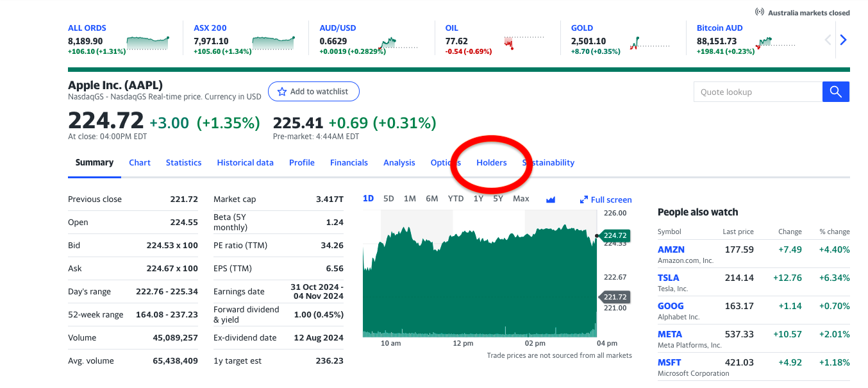Select the Max chart range
Viewport: 868px width, 388px height.
[x=521, y=199]
